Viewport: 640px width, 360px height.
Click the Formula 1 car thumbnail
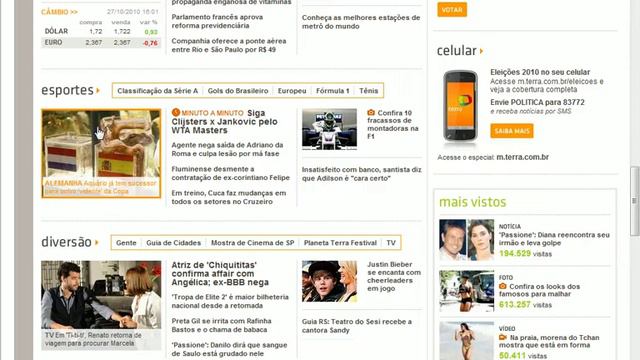coord(329,129)
